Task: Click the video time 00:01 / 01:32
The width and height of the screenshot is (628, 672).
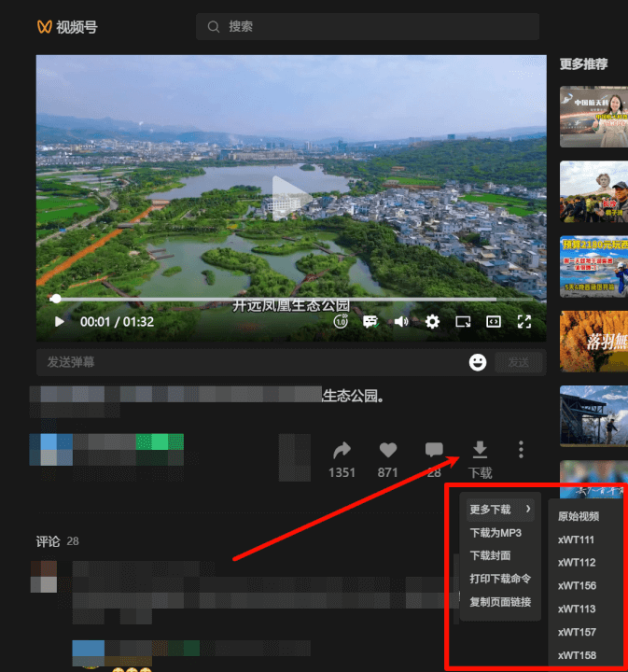Action: [117, 322]
